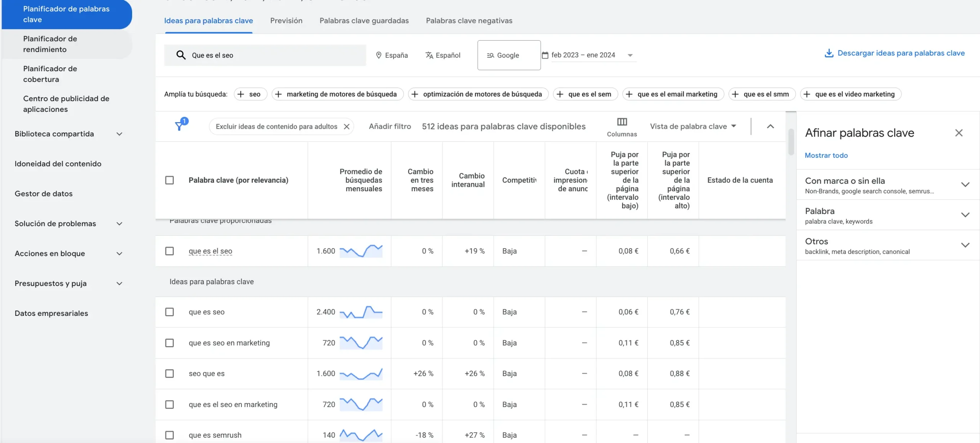Check the select-all keywords checkbox
980x443 pixels.
[x=170, y=180]
